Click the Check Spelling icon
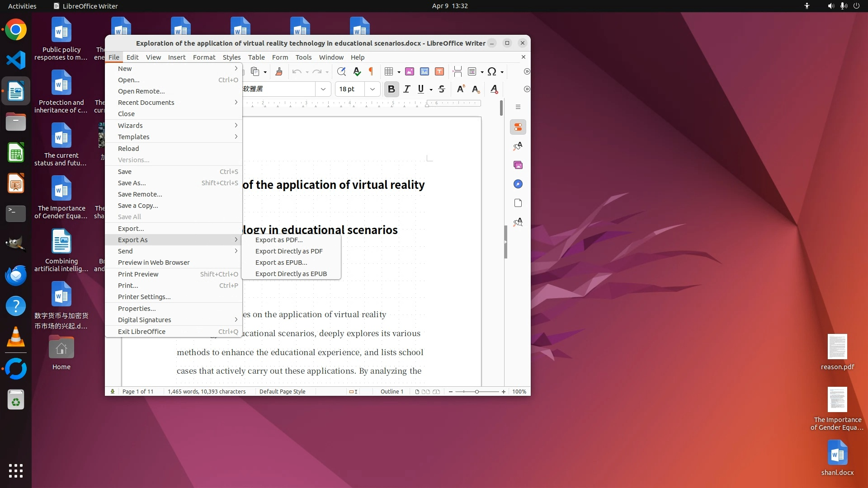Screen dimensions: 868x488 click(357, 71)
